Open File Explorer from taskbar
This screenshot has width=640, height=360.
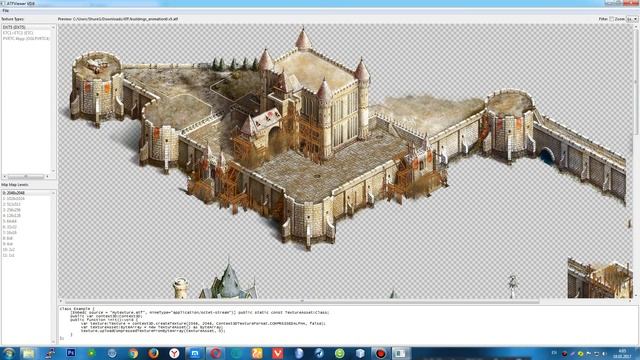[29, 353]
